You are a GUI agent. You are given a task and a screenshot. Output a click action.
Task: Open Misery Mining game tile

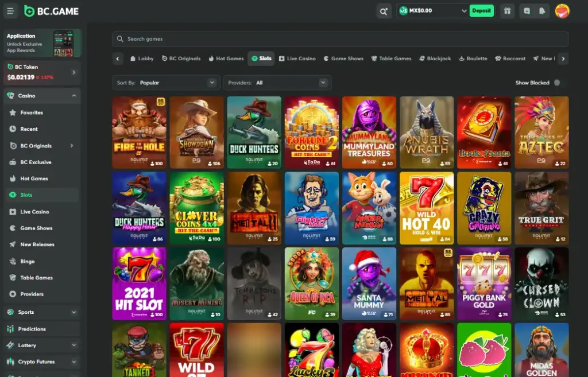point(196,283)
